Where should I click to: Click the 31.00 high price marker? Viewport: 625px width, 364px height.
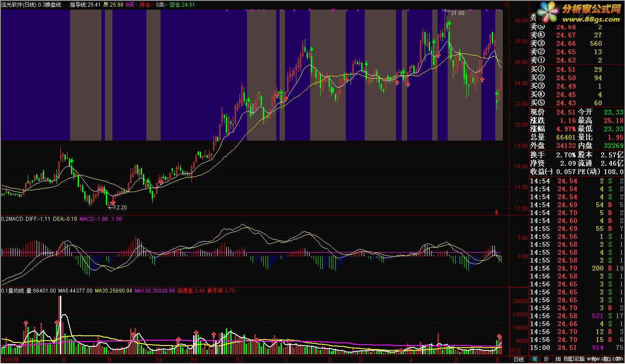point(457,13)
